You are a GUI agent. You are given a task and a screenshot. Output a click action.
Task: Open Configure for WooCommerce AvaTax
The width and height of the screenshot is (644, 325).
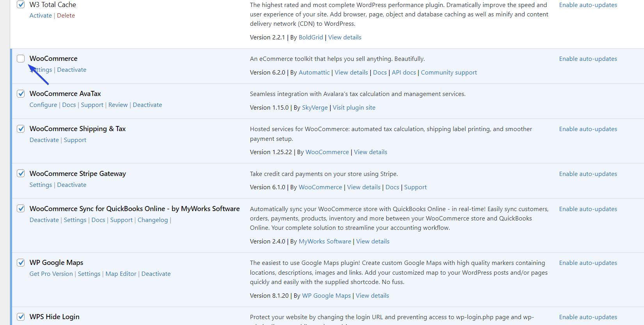(43, 105)
